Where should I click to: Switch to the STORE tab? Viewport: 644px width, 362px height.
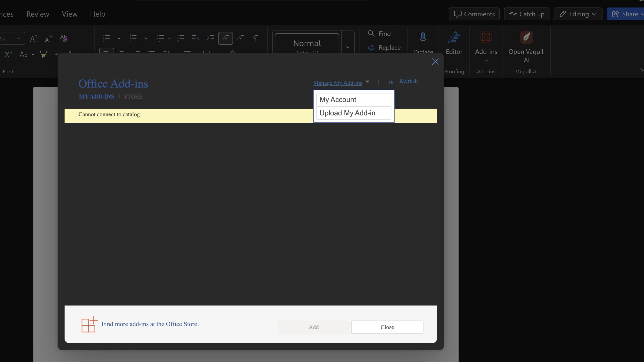point(133,96)
